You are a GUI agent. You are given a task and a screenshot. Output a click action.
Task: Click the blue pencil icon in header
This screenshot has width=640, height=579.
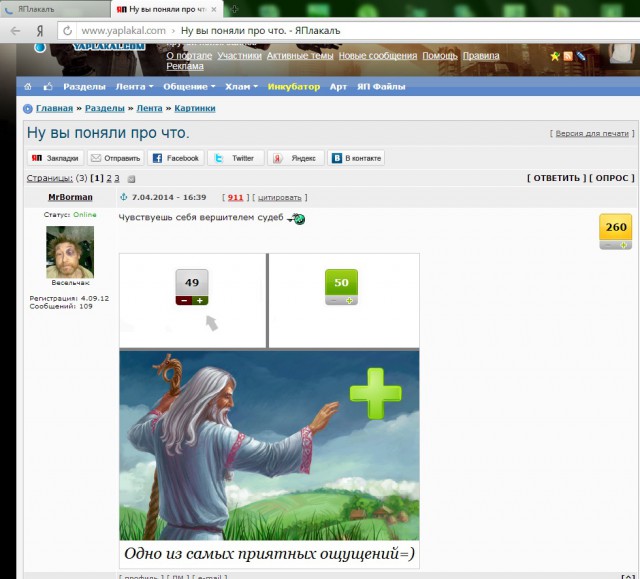pos(580,56)
